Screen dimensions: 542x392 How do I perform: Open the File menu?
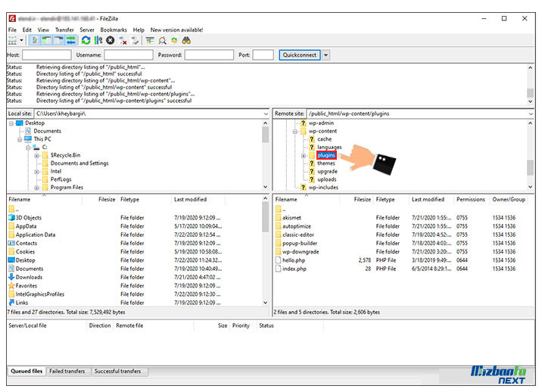pyautogui.click(x=12, y=30)
